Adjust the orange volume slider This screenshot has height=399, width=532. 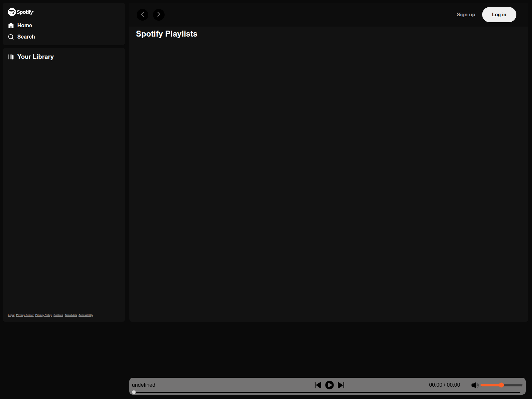click(x=501, y=385)
